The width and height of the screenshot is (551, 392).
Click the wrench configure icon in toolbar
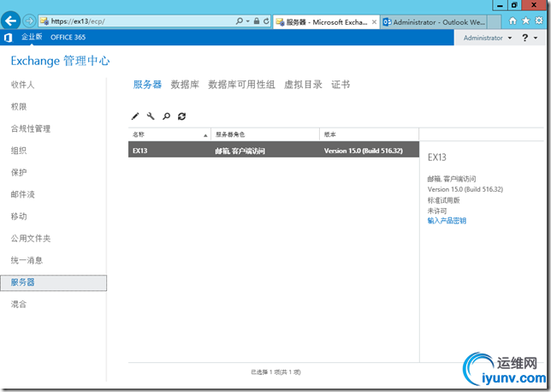(x=151, y=116)
